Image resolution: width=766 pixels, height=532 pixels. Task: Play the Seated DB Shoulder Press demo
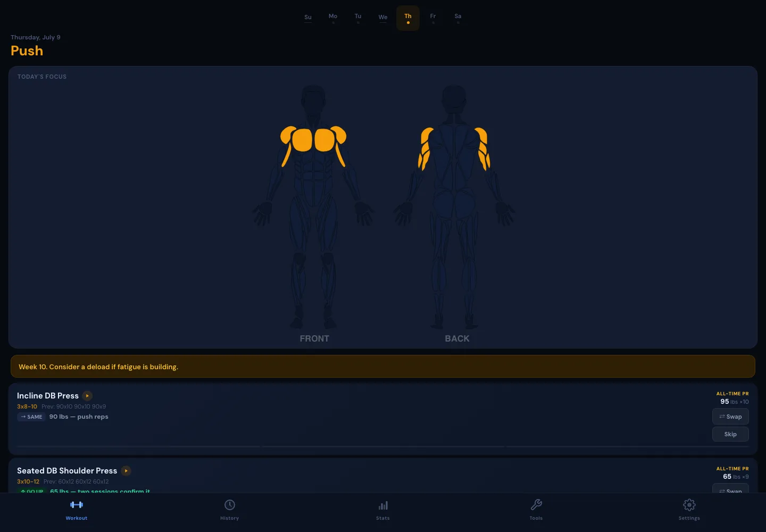click(x=126, y=471)
